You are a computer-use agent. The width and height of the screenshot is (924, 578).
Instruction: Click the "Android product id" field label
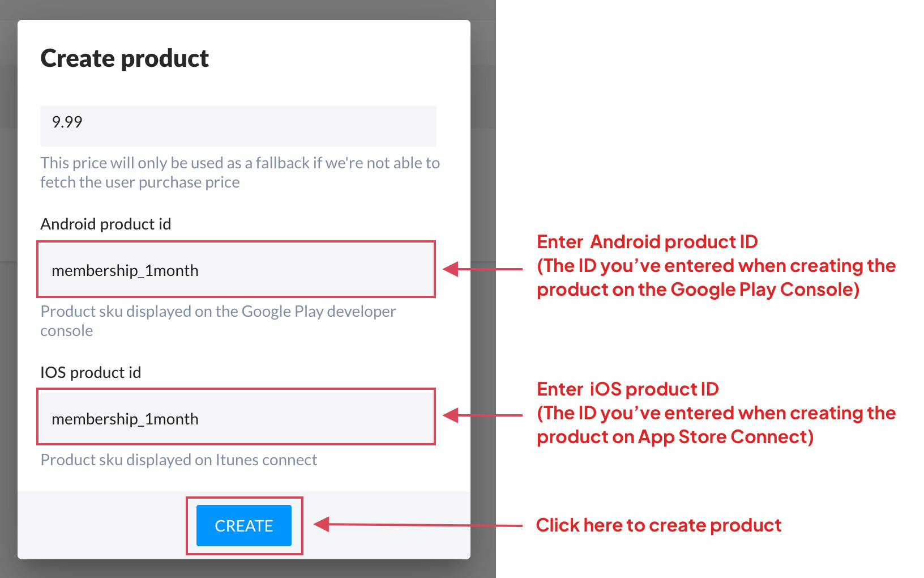click(105, 224)
